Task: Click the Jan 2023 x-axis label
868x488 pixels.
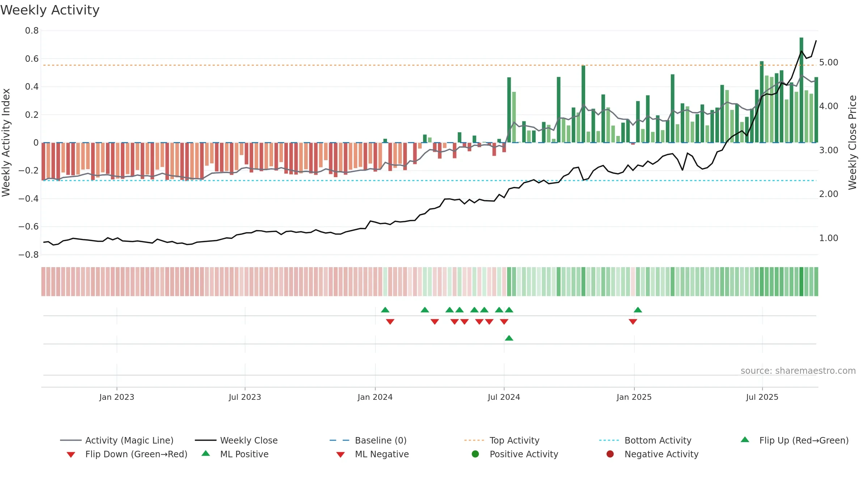Action: click(x=117, y=397)
